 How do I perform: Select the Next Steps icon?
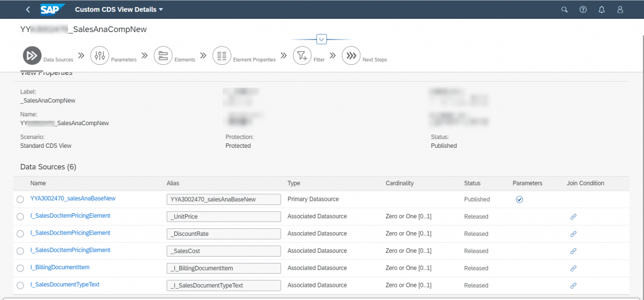pos(351,55)
